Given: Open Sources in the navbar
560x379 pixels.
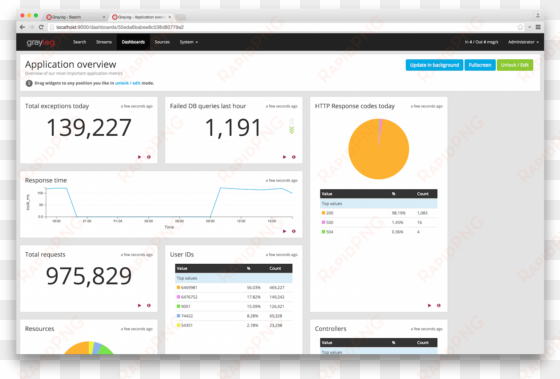Looking at the screenshot, I should pos(162,42).
